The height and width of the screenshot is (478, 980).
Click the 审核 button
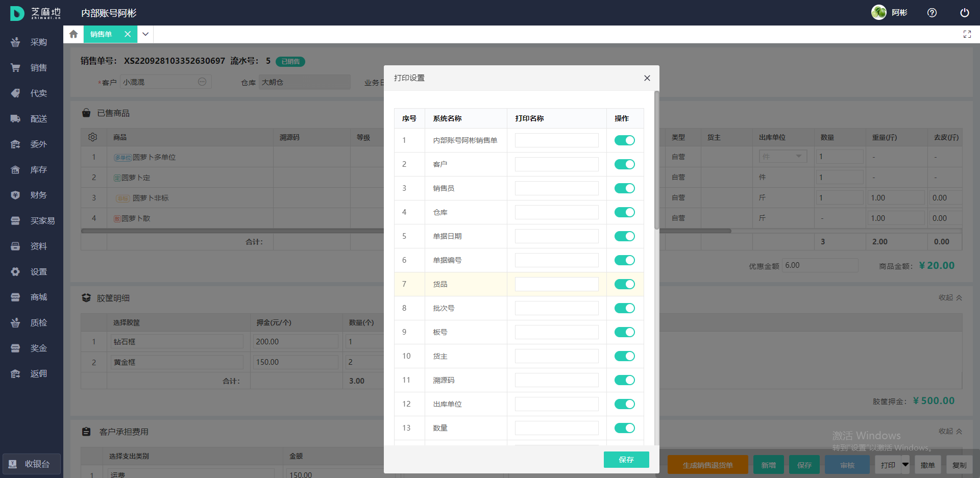tap(847, 465)
